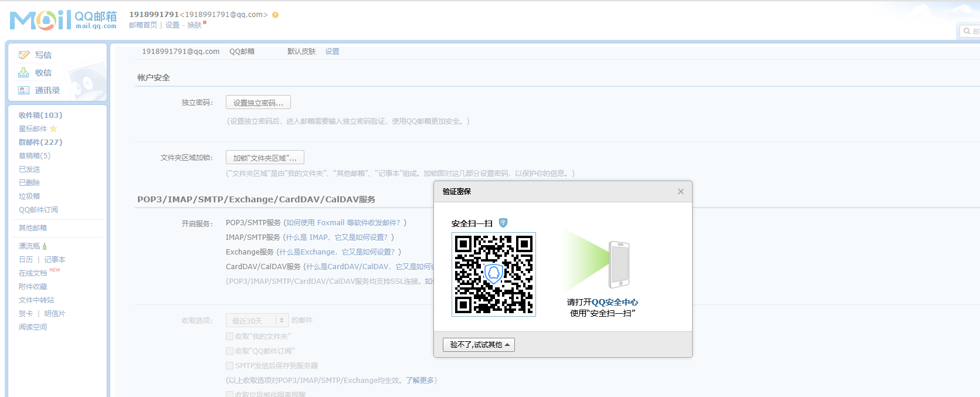The height and width of the screenshot is (397, 980).
Task: Click the POP3/SMTP服务 label
Action: [x=253, y=223]
